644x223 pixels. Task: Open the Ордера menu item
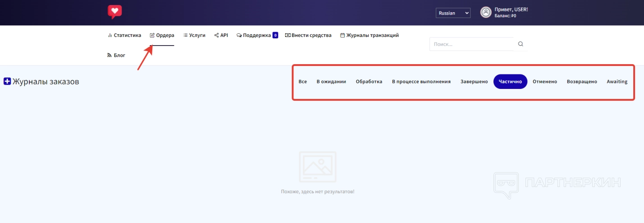[162, 35]
